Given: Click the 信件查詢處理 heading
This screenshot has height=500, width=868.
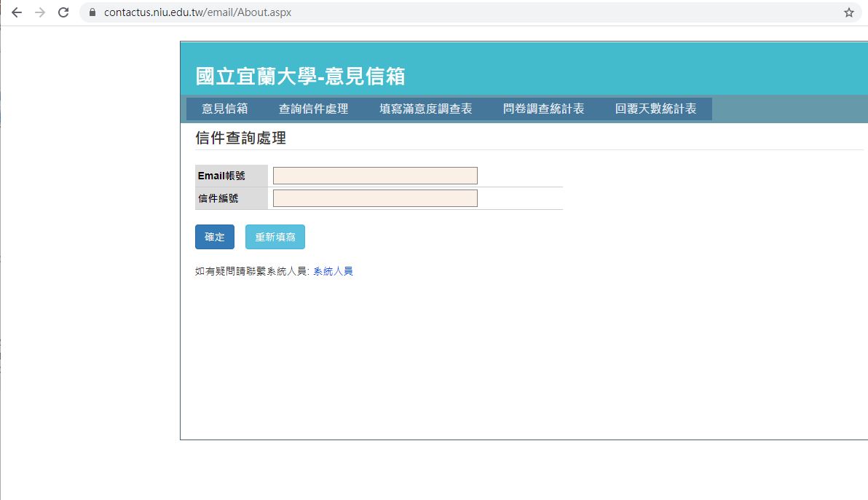Looking at the screenshot, I should 241,138.
